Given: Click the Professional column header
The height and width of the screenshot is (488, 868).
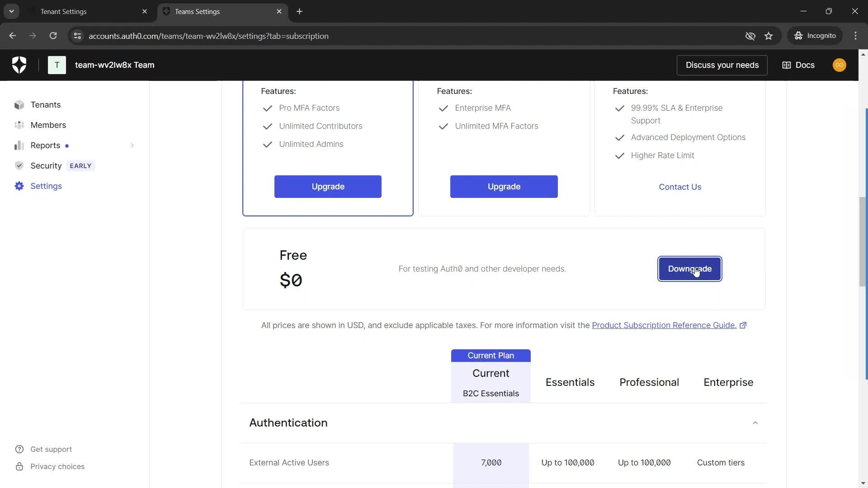Looking at the screenshot, I should pos(649,382).
